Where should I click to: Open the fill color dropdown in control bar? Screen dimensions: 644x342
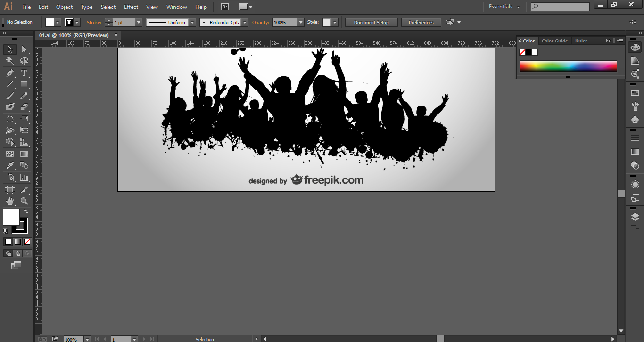point(58,22)
